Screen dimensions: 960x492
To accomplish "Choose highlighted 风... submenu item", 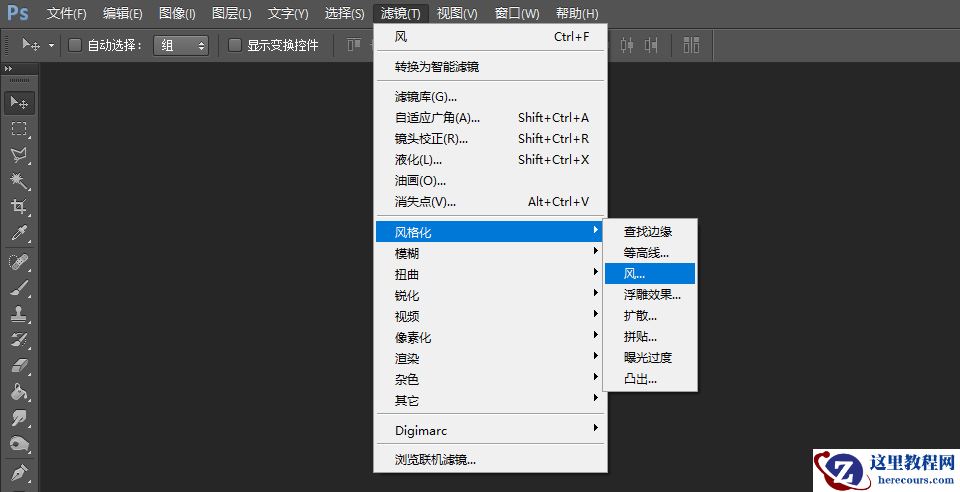I will coord(650,274).
